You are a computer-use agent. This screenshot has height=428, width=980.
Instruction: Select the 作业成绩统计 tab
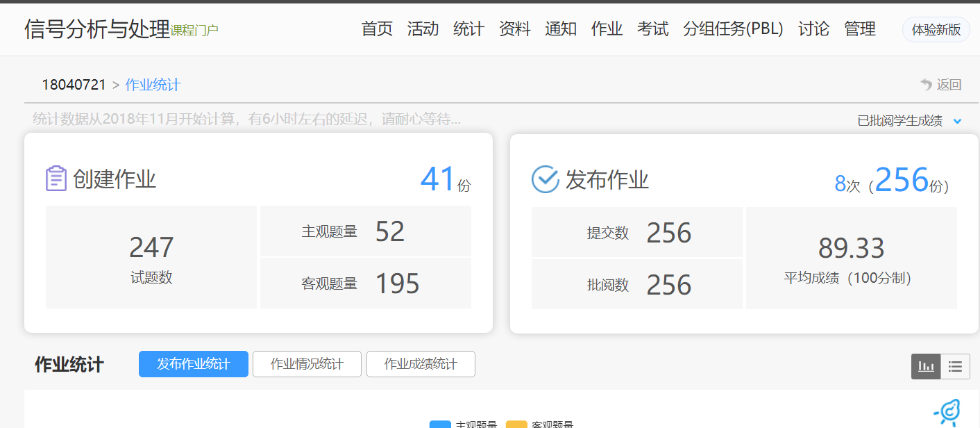click(421, 364)
